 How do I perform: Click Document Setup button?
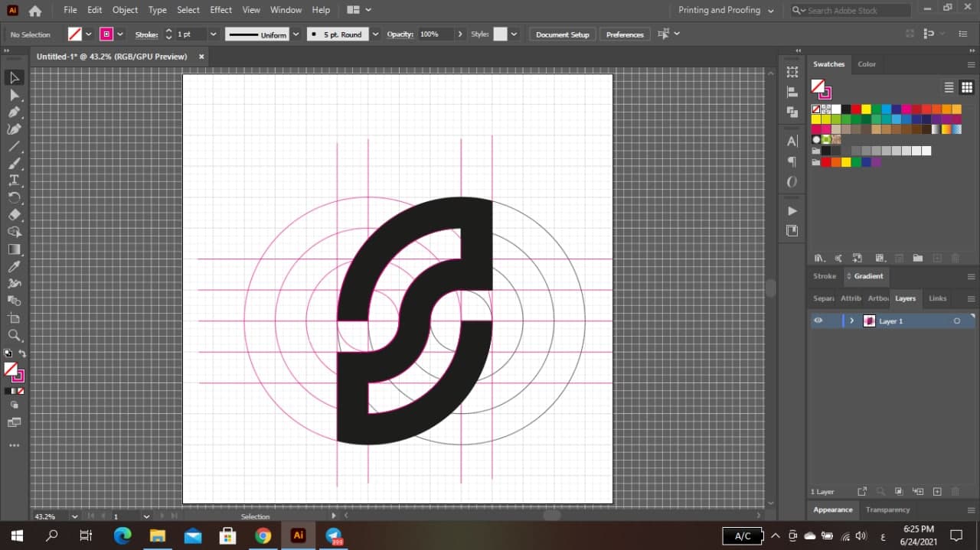[562, 34]
